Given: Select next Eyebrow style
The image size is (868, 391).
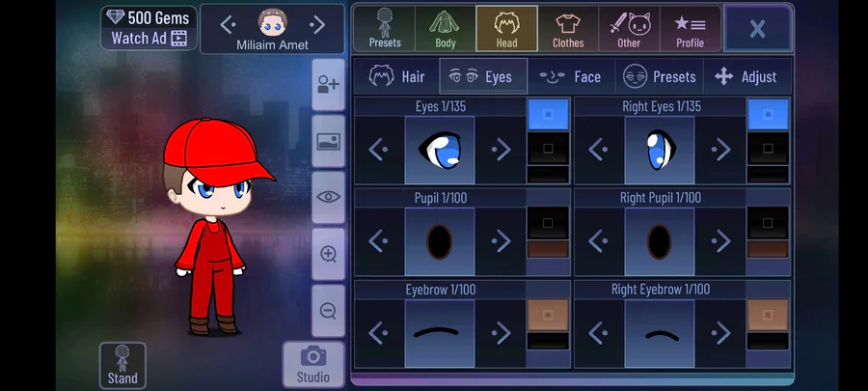Looking at the screenshot, I should coord(501,333).
